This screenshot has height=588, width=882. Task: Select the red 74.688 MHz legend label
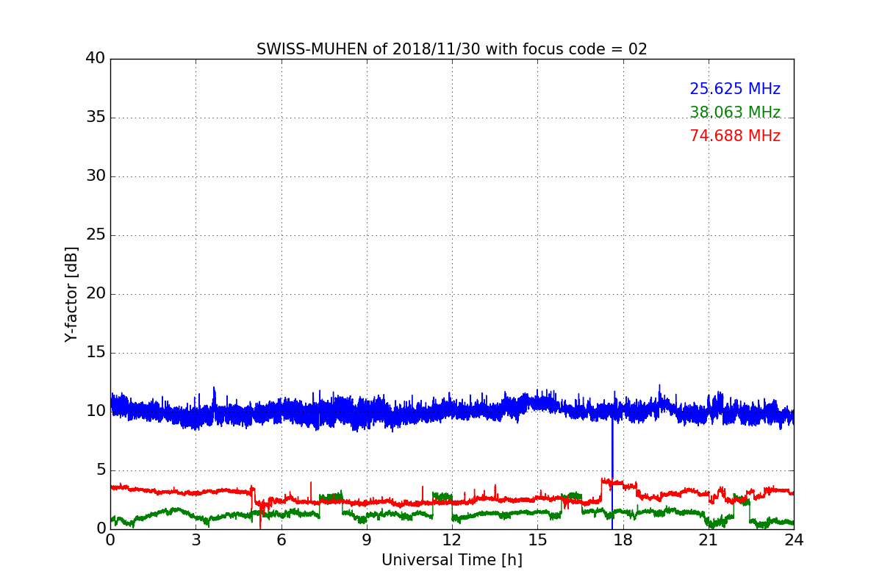735,136
